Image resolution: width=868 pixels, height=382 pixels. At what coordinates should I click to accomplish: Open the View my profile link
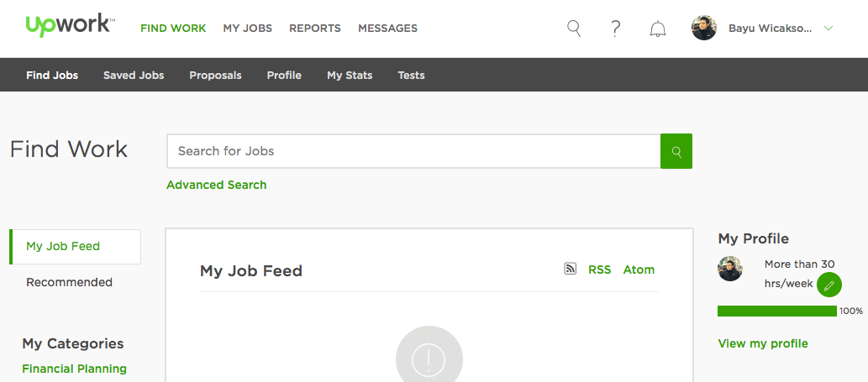pyautogui.click(x=763, y=343)
